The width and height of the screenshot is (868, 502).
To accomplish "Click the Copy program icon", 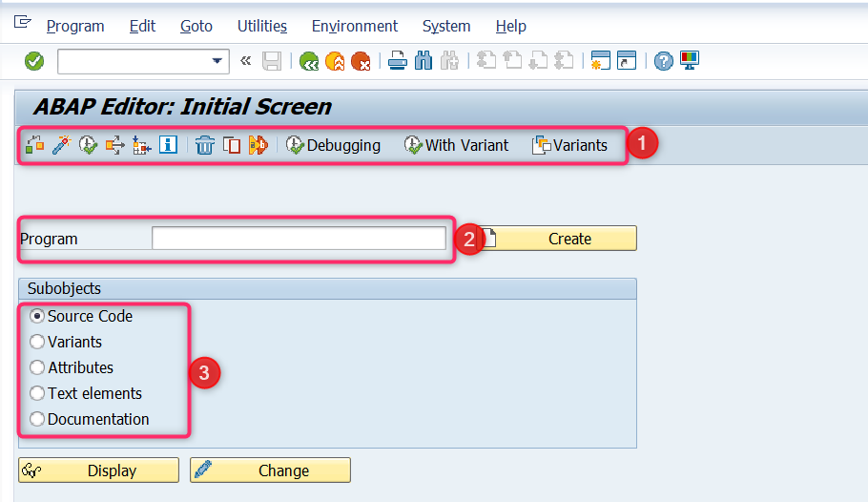I will [232, 145].
